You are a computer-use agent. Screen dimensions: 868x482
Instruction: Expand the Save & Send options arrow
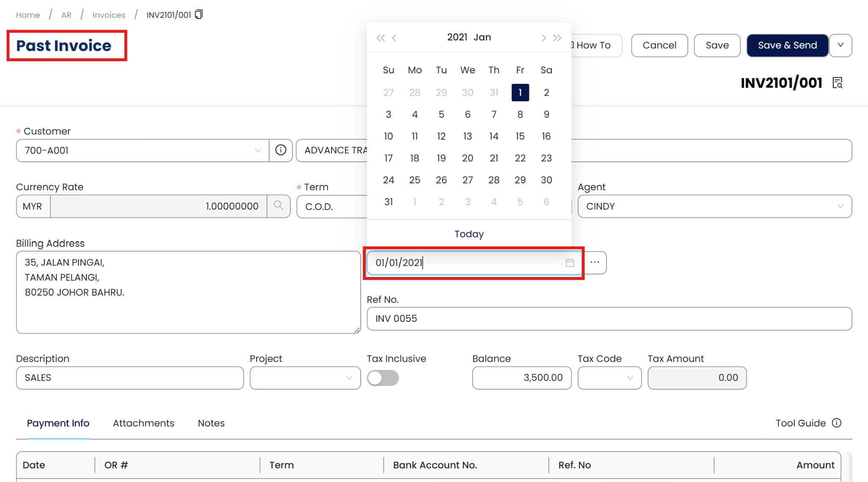[840, 45]
